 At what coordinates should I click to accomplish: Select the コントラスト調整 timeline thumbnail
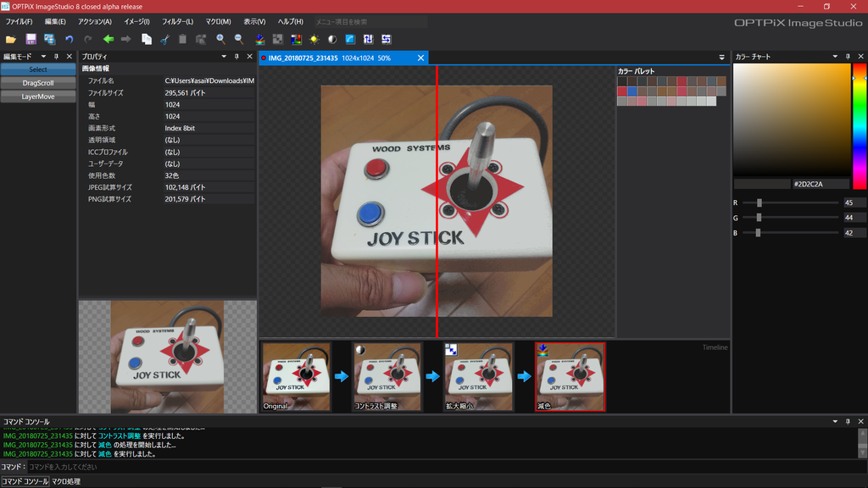click(x=387, y=376)
